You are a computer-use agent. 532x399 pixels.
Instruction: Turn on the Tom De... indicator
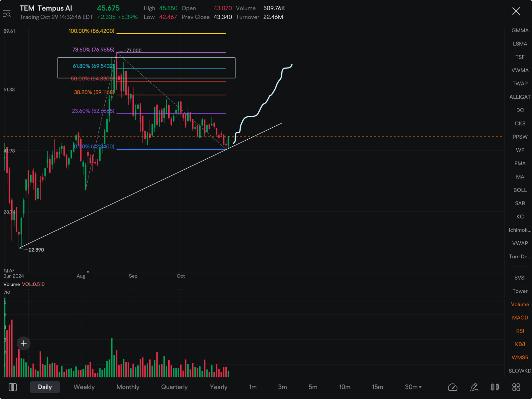520,256
